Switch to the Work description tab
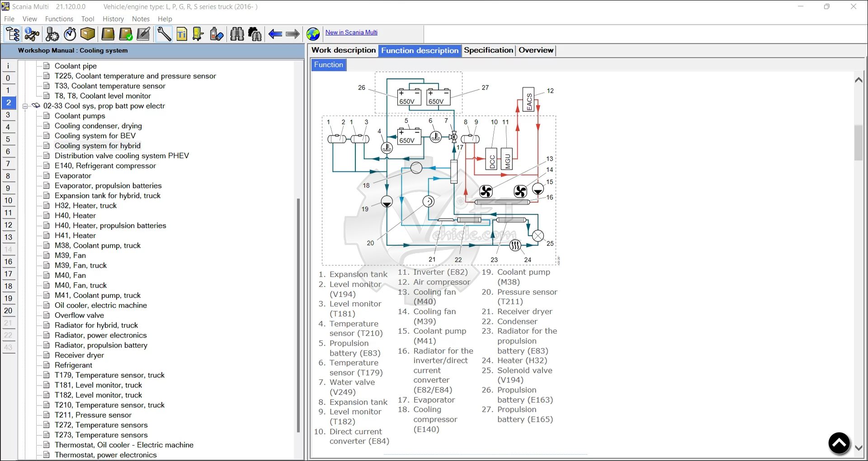 [344, 50]
